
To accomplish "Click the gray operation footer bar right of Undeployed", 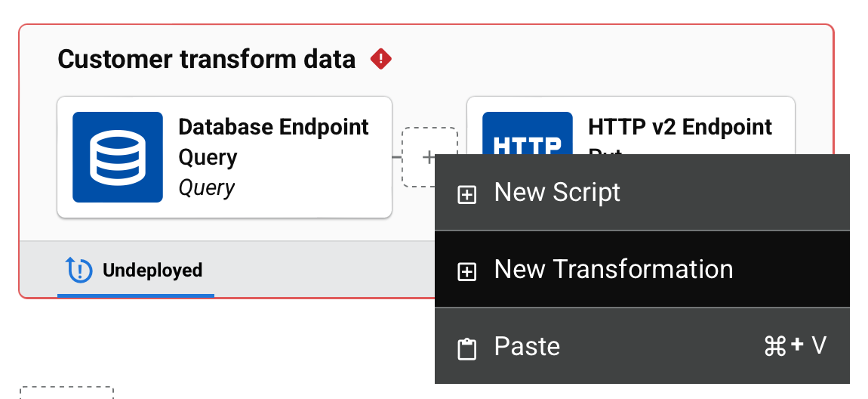I will tap(317, 269).
